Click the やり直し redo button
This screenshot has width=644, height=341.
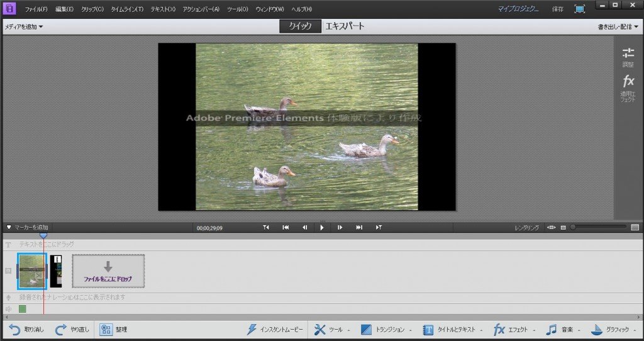(x=72, y=330)
